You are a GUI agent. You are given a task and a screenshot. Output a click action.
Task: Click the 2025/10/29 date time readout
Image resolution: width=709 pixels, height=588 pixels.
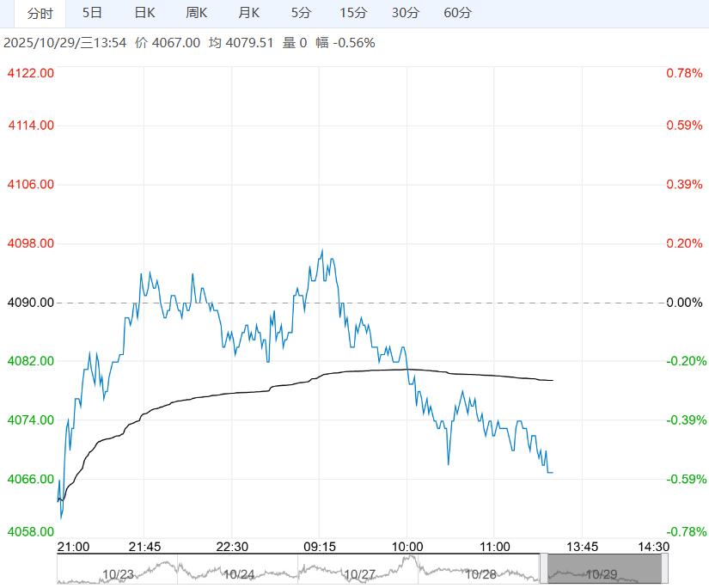(64, 43)
